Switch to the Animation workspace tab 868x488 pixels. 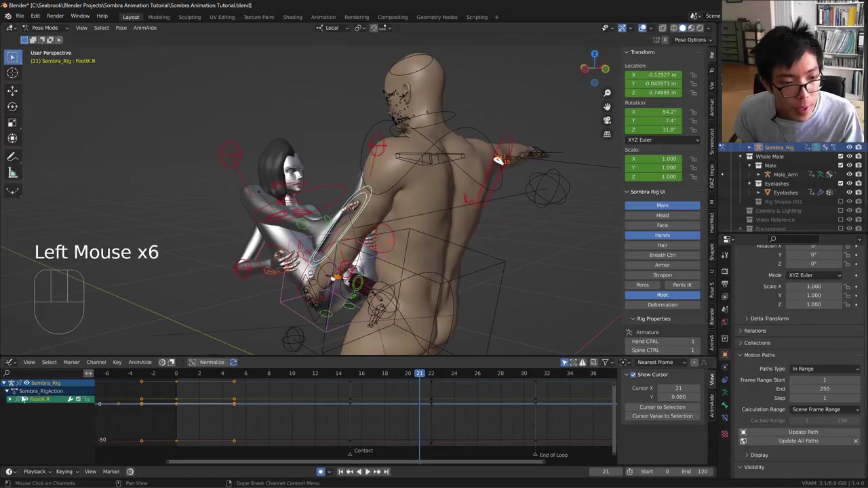323,17
